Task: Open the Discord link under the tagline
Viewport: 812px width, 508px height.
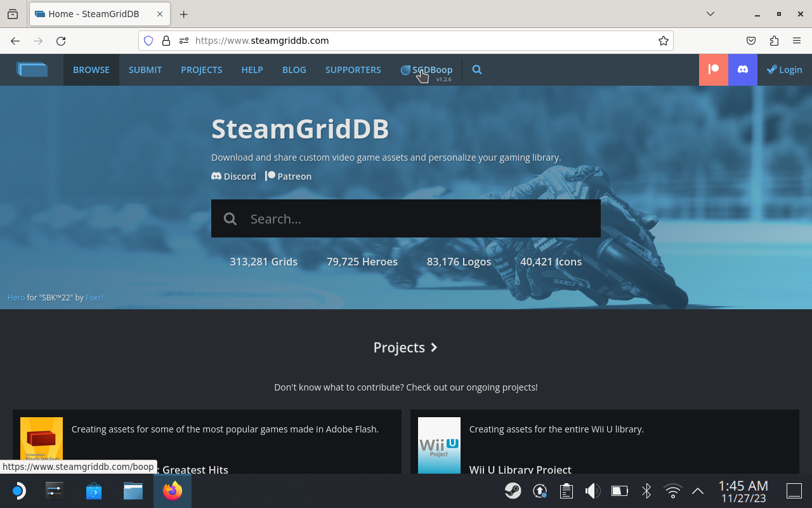Action: 233,176
